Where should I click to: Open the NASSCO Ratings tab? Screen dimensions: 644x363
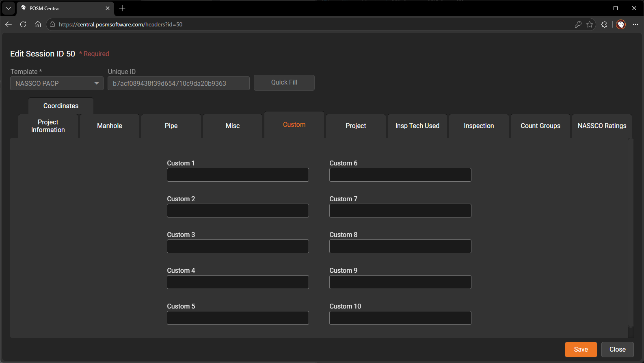point(602,126)
